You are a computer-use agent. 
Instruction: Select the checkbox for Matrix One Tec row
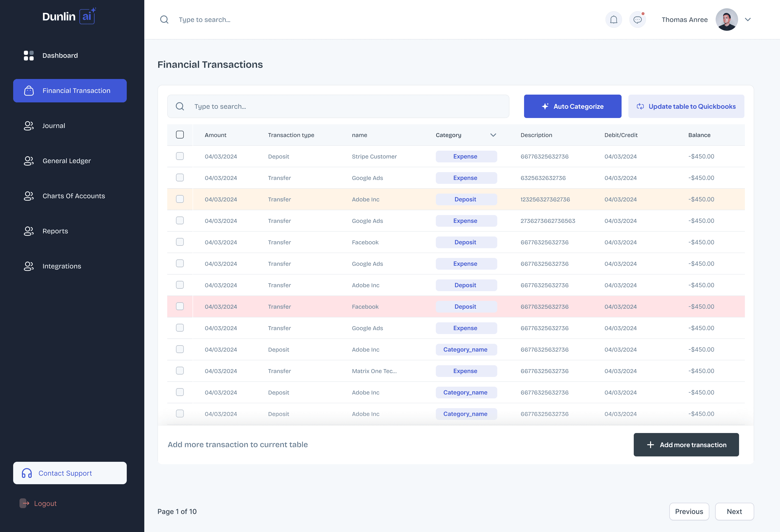(x=180, y=371)
